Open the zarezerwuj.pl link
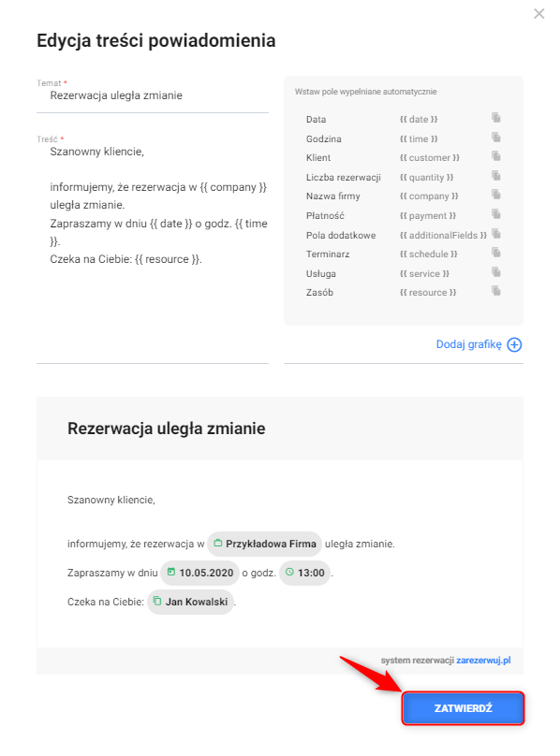Image resolution: width=560 pixels, height=756 pixels. click(x=483, y=661)
